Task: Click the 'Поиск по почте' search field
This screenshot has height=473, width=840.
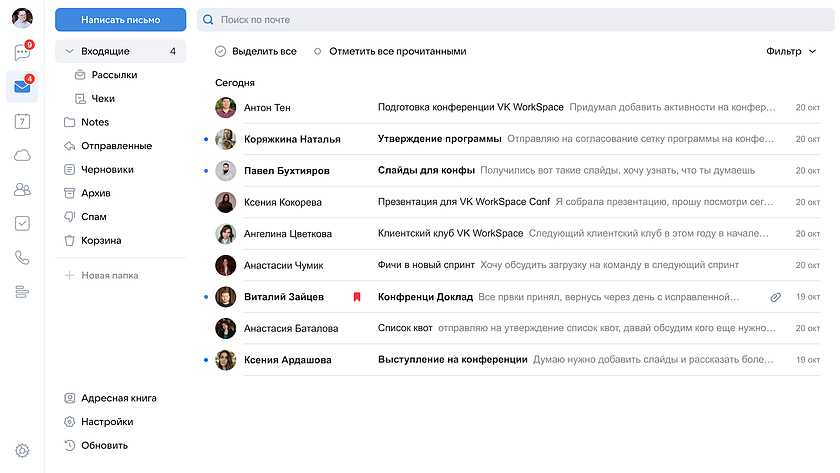Action: [515, 19]
